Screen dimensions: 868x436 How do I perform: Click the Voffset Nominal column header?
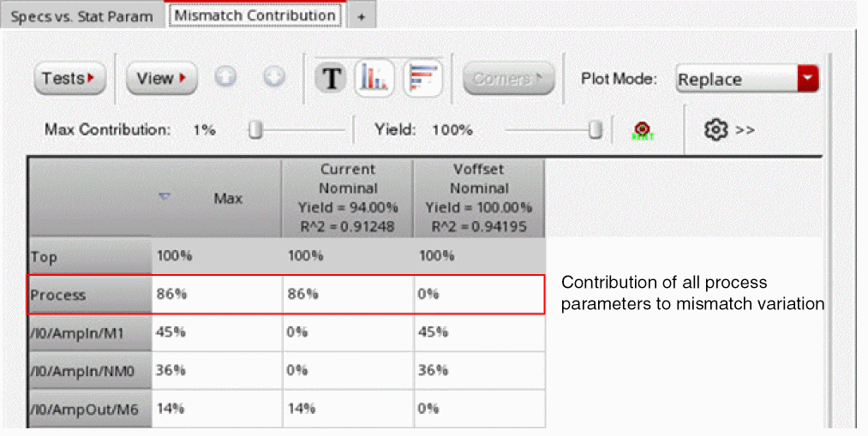coord(478,198)
